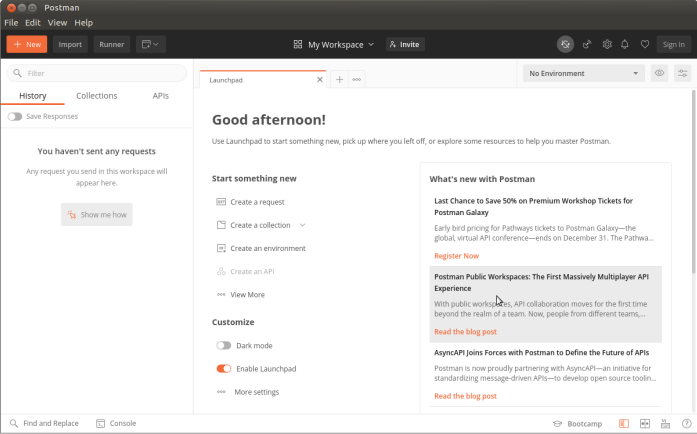Click the Register Now link

[456, 256]
